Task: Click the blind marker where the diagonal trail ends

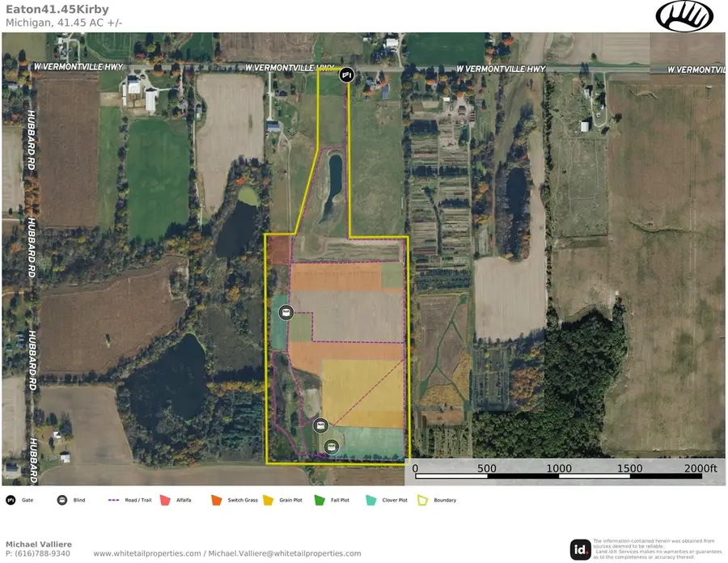Action: [320, 425]
